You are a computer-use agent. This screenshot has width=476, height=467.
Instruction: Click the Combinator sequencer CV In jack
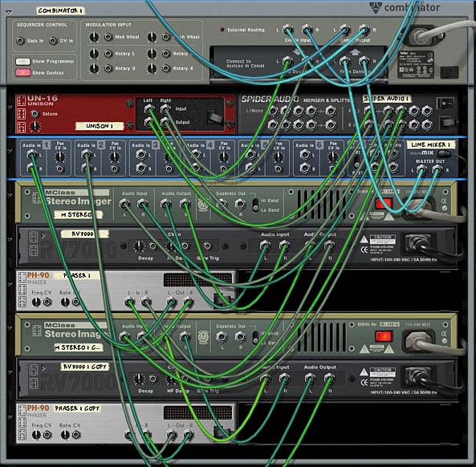tap(53, 41)
